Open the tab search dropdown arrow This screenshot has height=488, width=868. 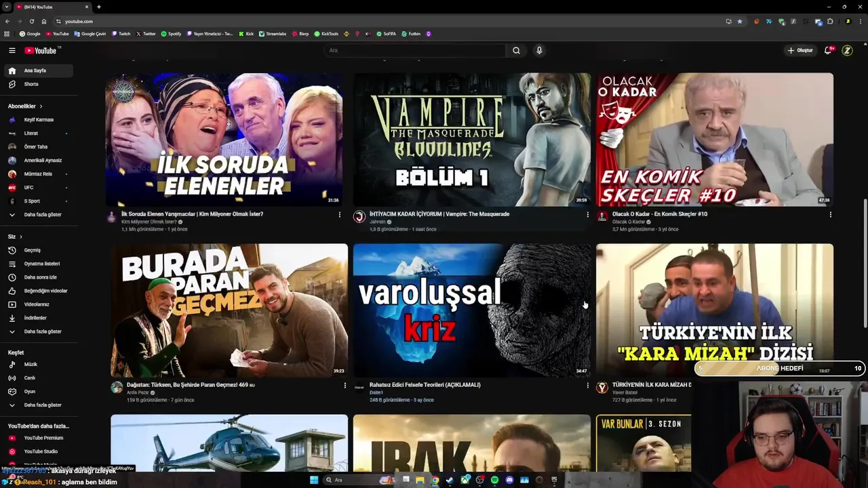pyautogui.click(x=7, y=7)
